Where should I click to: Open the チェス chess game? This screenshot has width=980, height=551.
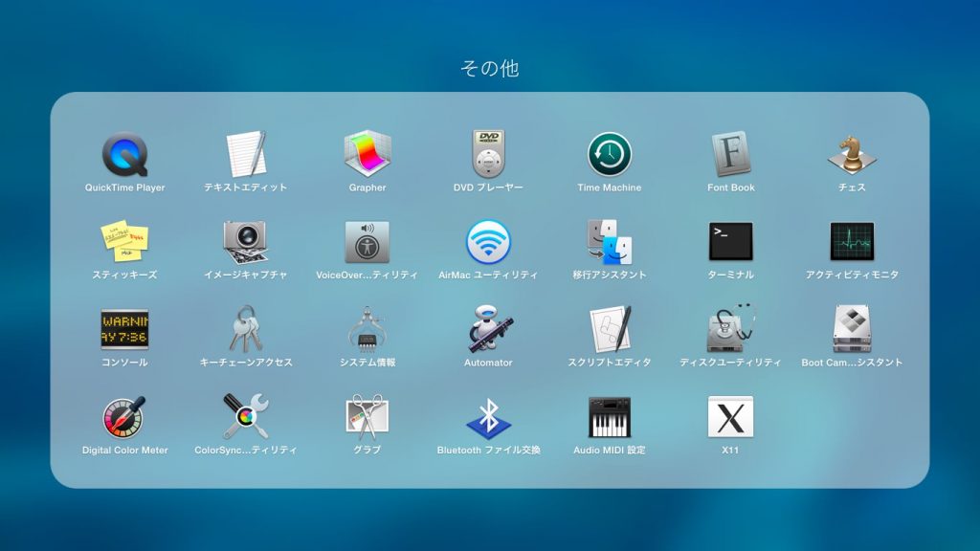[852, 154]
